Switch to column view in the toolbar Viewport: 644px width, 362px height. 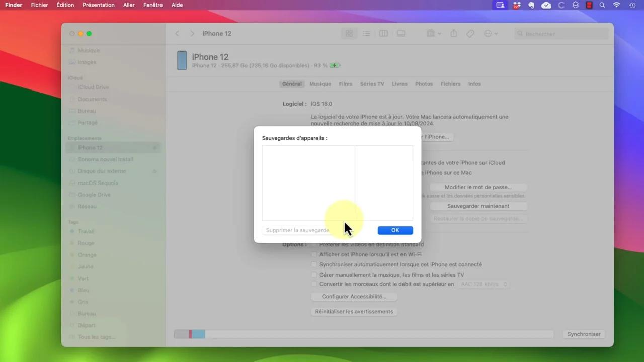(383, 33)
